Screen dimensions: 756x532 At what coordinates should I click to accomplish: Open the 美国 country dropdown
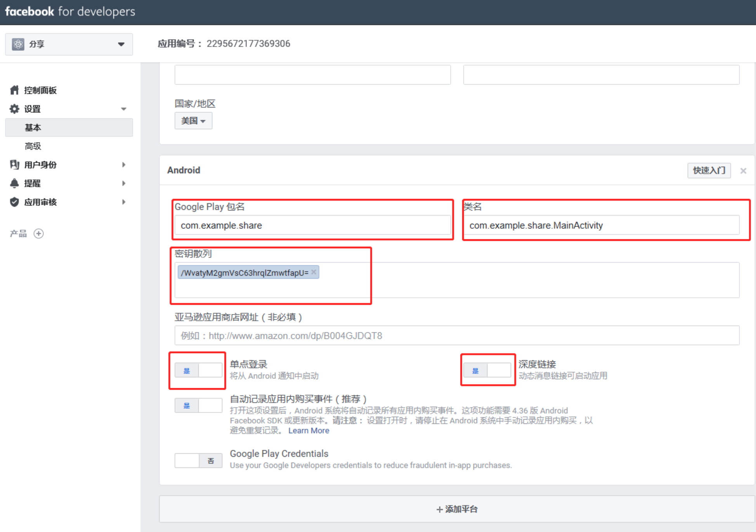193,121
